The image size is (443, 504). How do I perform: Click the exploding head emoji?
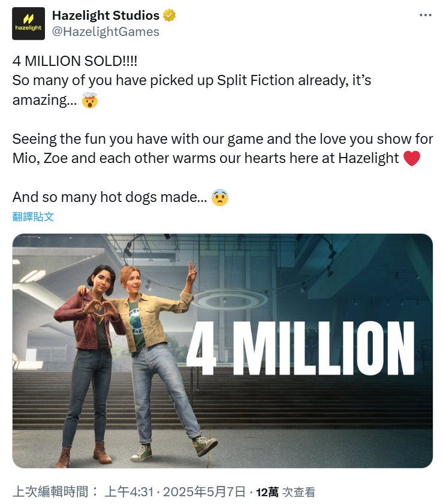pyautogui.click(x=90, y=100)
